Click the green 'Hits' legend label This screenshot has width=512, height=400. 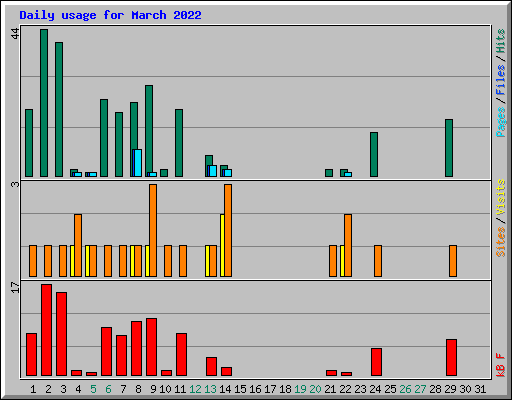tap(501, 41)
